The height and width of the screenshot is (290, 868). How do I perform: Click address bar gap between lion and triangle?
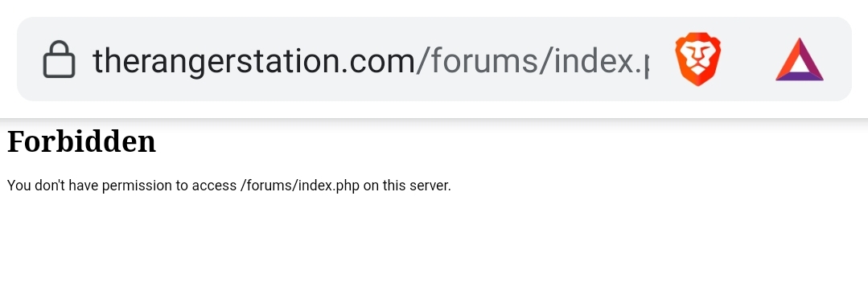(748, 59)
